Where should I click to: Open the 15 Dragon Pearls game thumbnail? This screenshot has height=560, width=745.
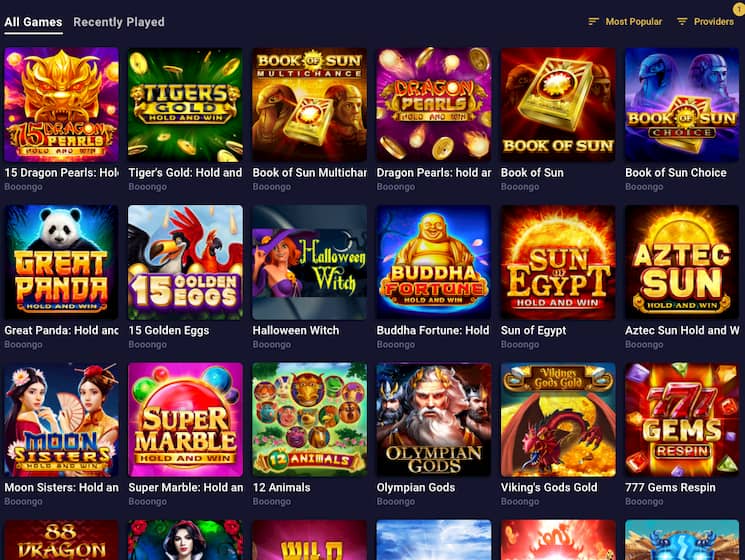point(61,104)
